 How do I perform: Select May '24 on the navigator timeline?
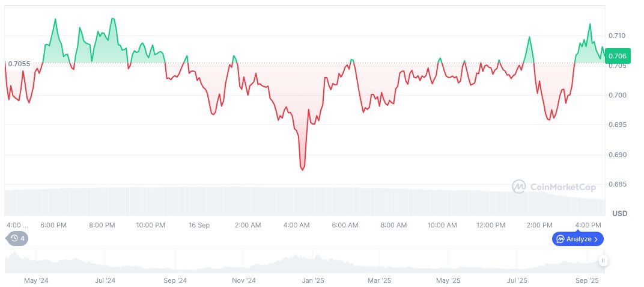tap(36, 280)
